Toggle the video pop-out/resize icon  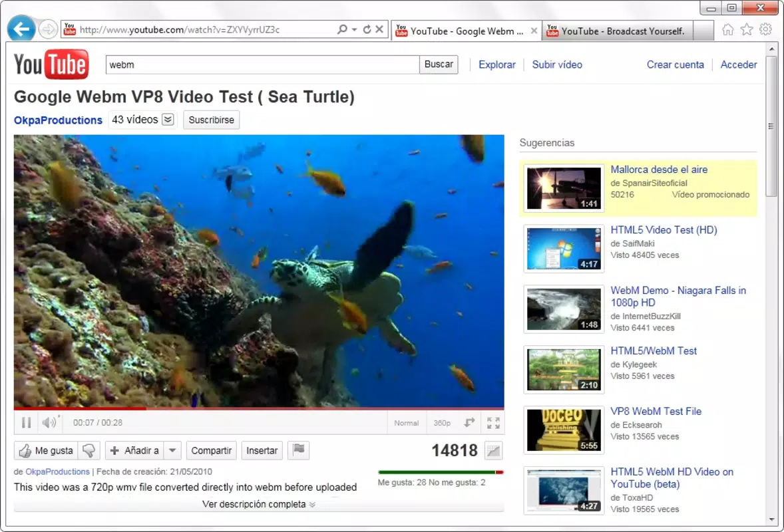[469, 422]
